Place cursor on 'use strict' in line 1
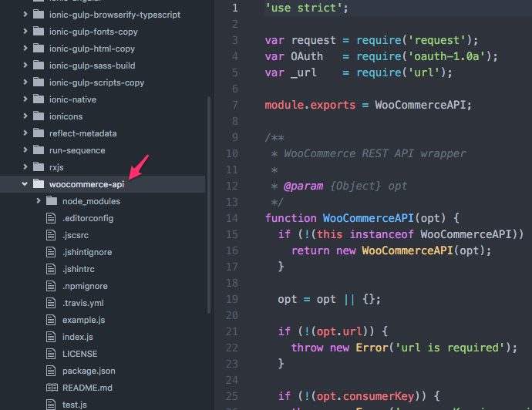Viewport: 532px width, 410px height. point(303,8)
